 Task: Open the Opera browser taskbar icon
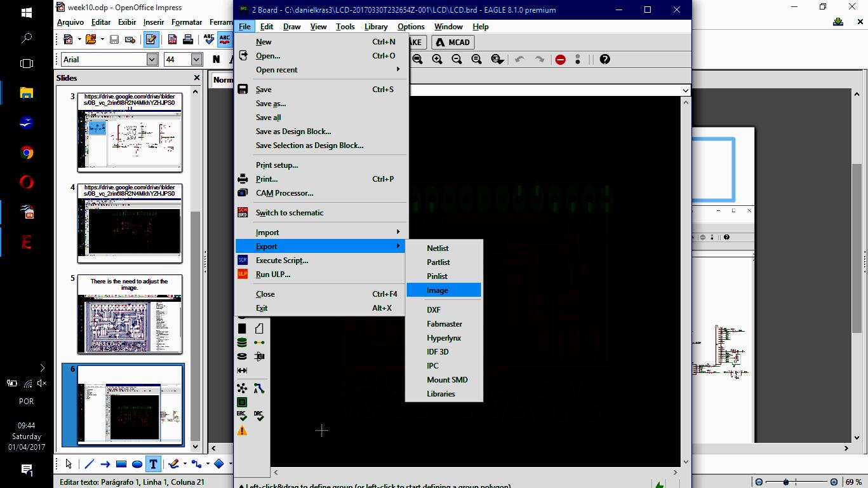(27, 182)
